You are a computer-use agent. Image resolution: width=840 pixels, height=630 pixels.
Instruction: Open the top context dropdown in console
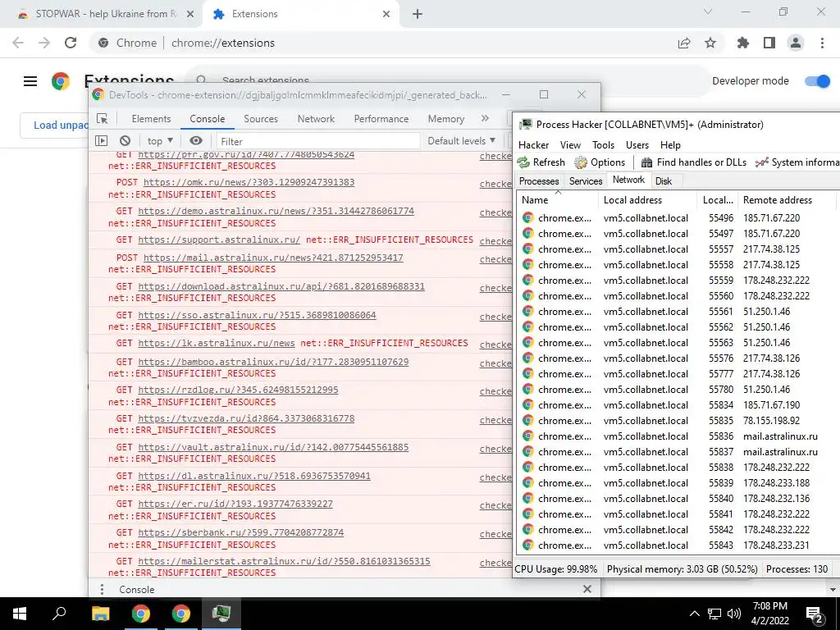pyautogui.click(x=160, y=141)
